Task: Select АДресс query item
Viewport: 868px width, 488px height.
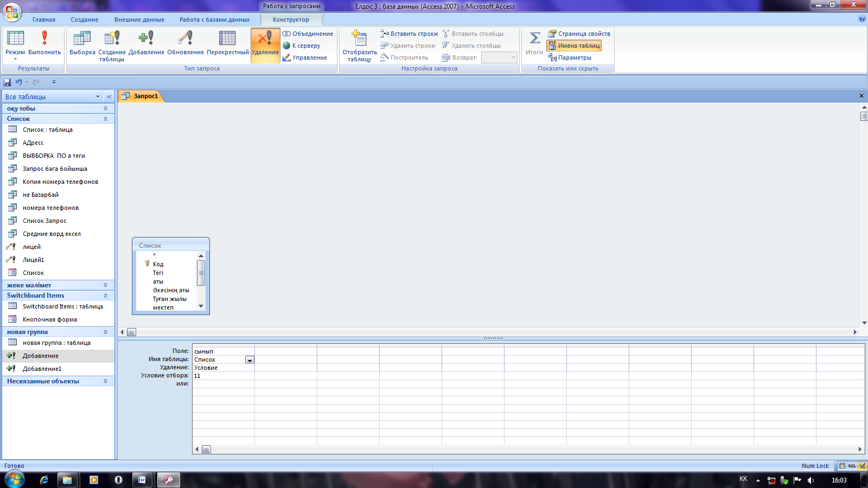Action: 59,143
